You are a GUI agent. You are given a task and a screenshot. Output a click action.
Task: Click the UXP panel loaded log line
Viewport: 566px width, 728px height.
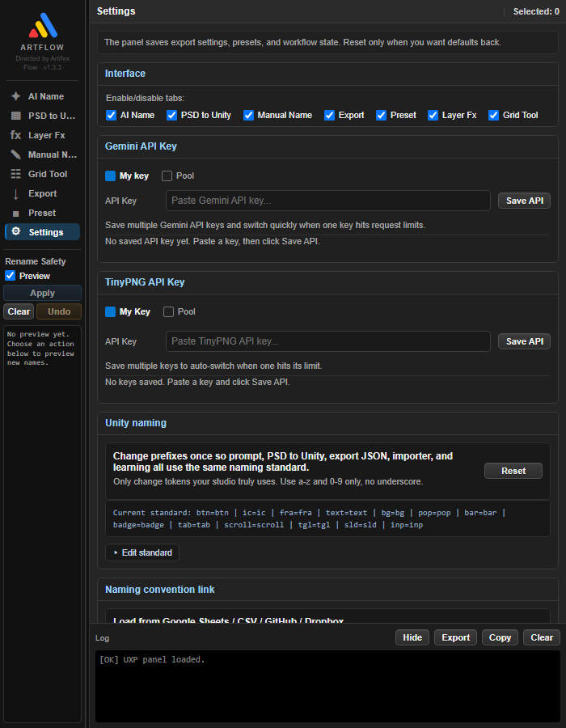tap(152, 660)
